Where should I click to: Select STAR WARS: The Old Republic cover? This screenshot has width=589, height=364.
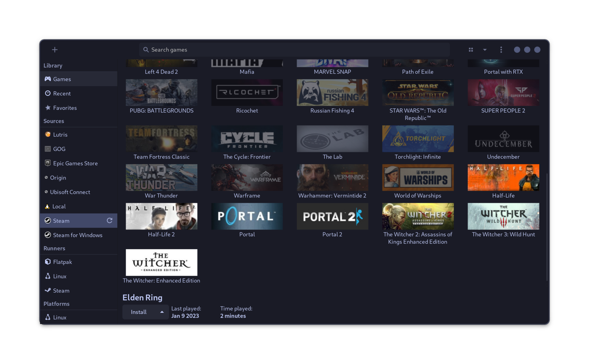click(x=418, y=93)
